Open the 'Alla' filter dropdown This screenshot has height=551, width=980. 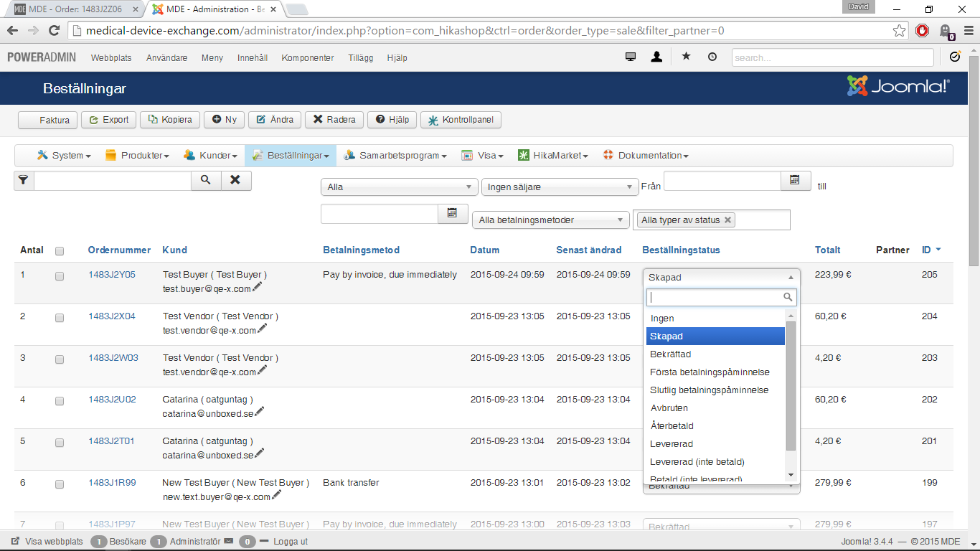click(x=399, y=187)
